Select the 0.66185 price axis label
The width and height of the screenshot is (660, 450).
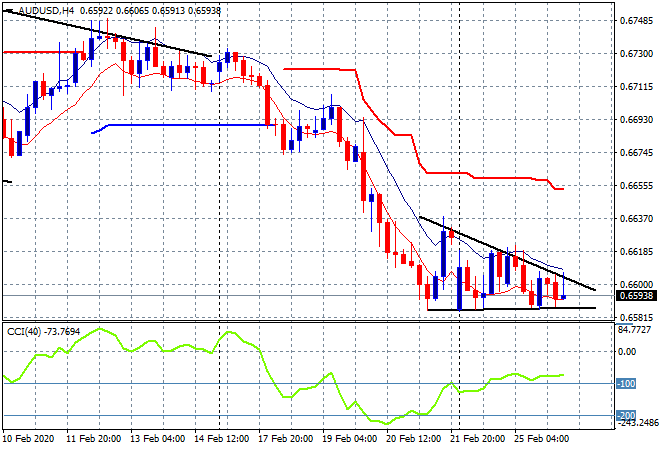(x=637, y=252)
